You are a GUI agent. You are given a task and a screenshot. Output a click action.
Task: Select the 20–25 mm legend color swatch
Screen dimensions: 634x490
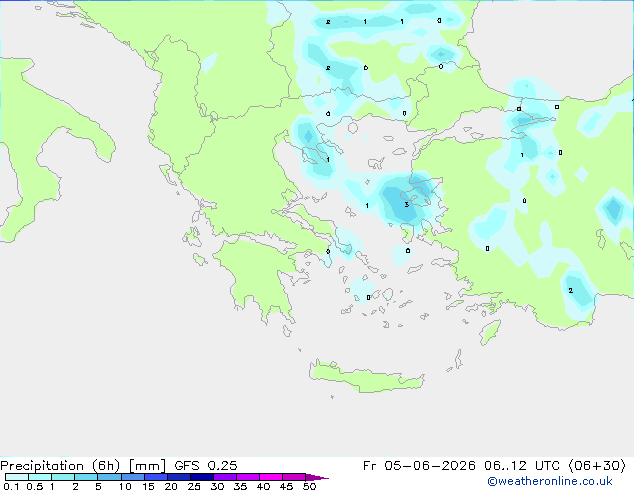point(179,477)
